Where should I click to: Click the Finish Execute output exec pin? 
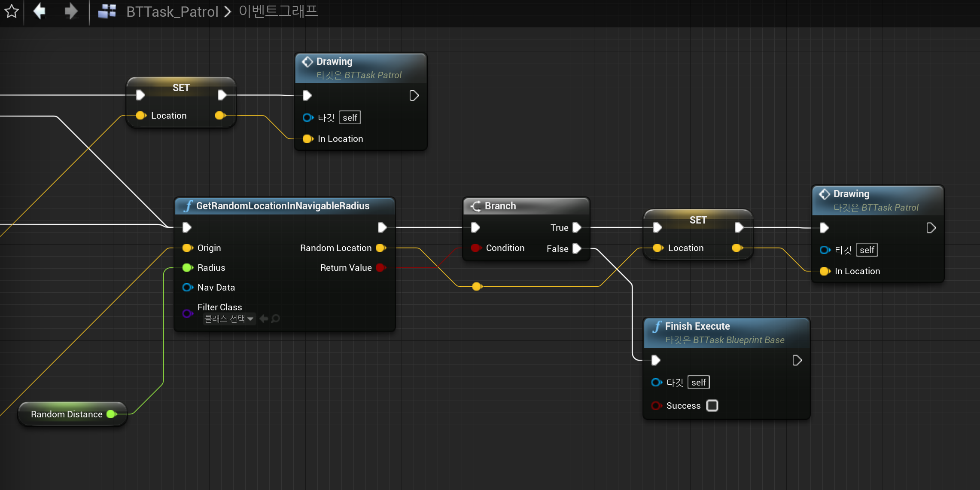pyautogui.click(x=797, y=360)
